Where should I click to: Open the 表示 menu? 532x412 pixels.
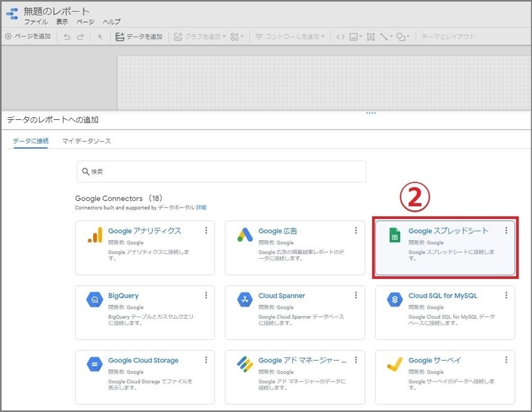coord(62,22)
